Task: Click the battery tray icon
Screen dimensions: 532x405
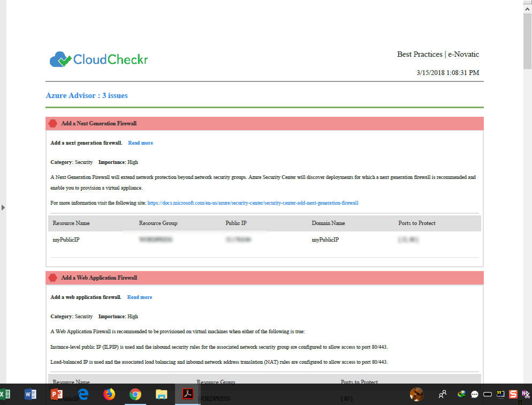Action: tap(488, 394)
